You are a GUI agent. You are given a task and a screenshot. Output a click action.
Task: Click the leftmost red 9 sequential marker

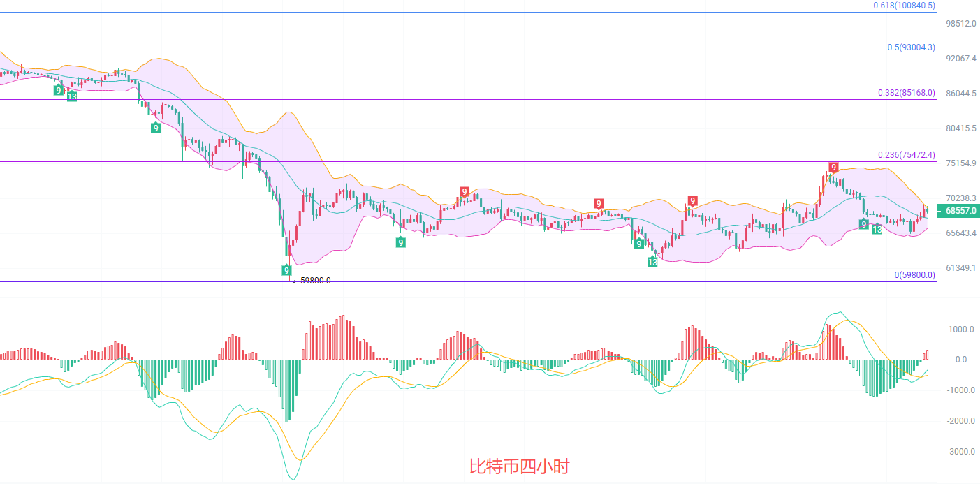(x=464, y=191)
